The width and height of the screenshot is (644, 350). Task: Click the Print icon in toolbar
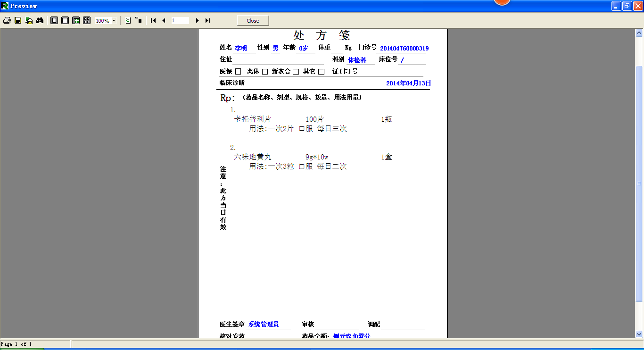point(7,20)
